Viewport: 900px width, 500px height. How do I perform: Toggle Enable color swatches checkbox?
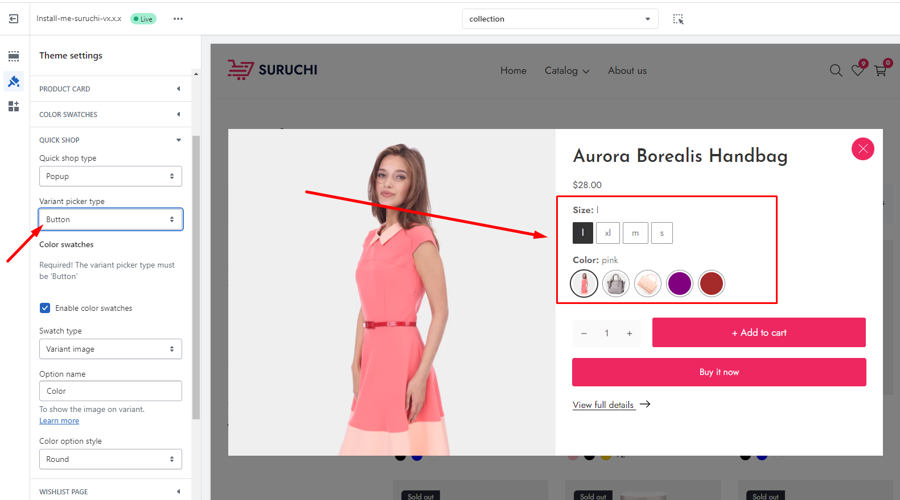coord(45,308)
